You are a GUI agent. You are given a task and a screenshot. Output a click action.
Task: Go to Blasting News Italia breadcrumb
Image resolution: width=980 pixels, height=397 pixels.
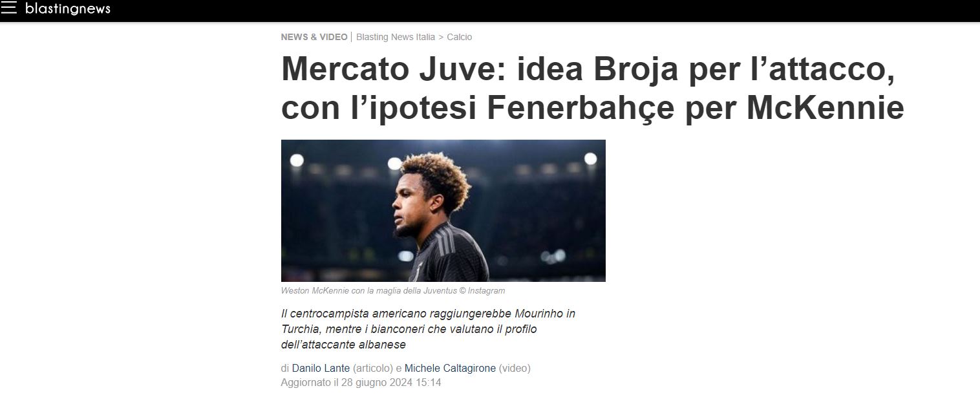(396, 37)
